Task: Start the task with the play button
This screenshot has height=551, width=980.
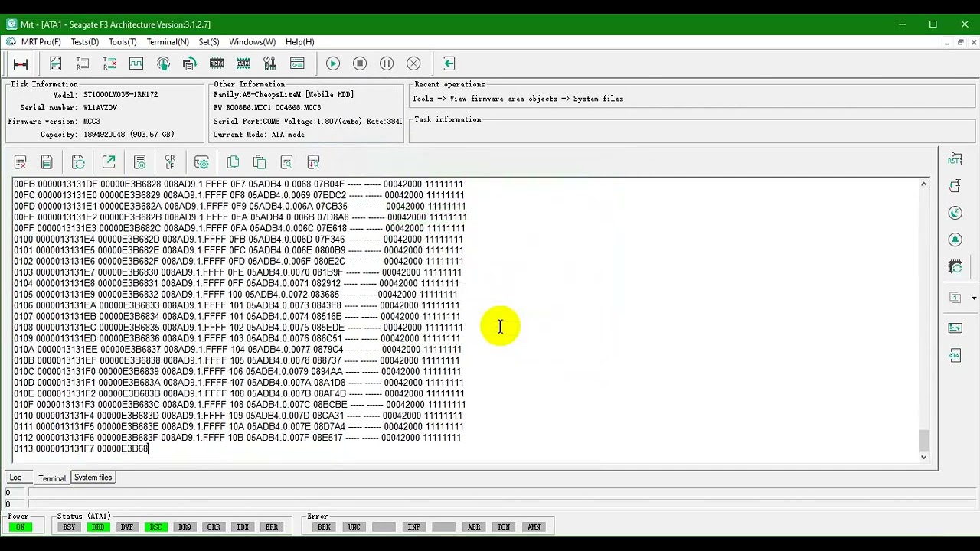Action: click(x=333, y=64)
